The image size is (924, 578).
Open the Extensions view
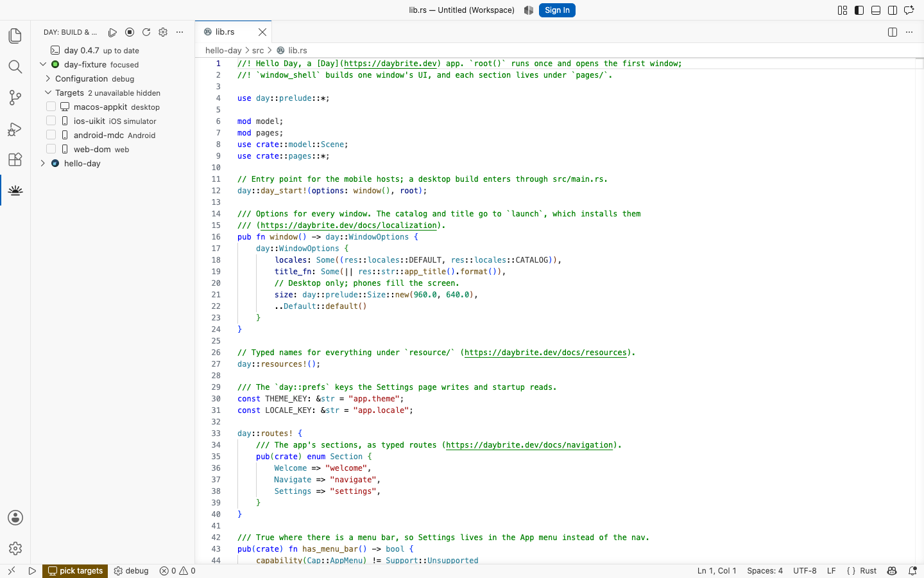15,159
